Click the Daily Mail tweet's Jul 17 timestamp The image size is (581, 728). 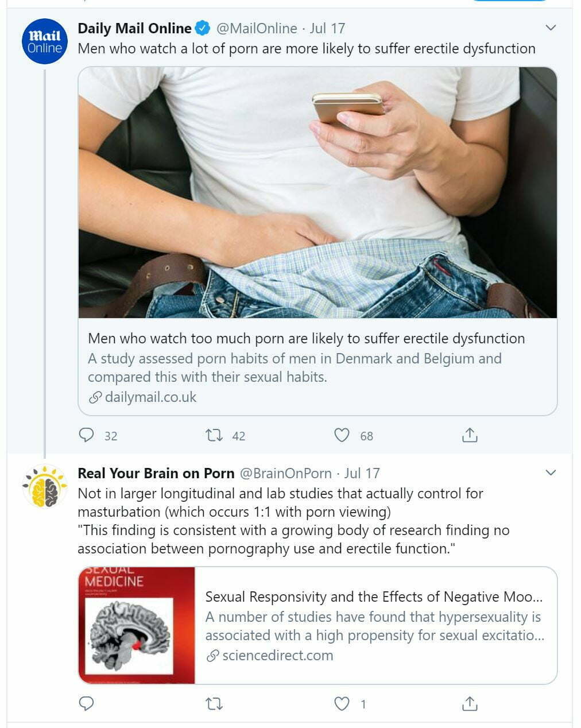pyautogui.click(x=327, y=28)
